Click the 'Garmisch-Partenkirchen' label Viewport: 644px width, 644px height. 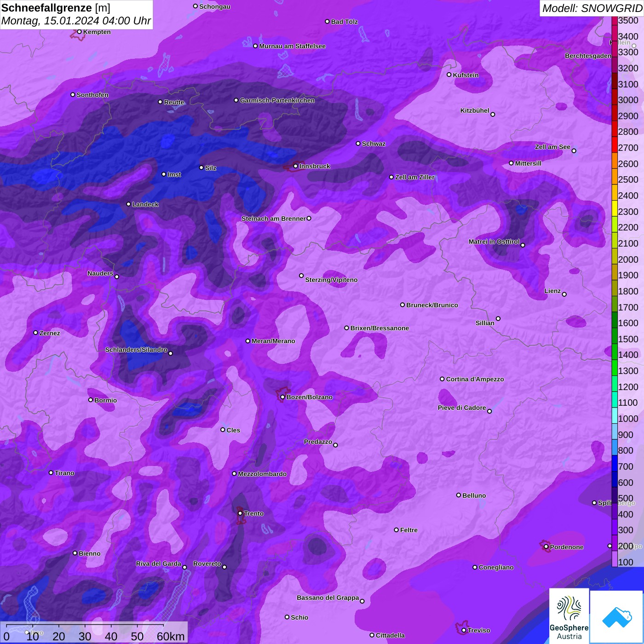click(x=277, y=100)
